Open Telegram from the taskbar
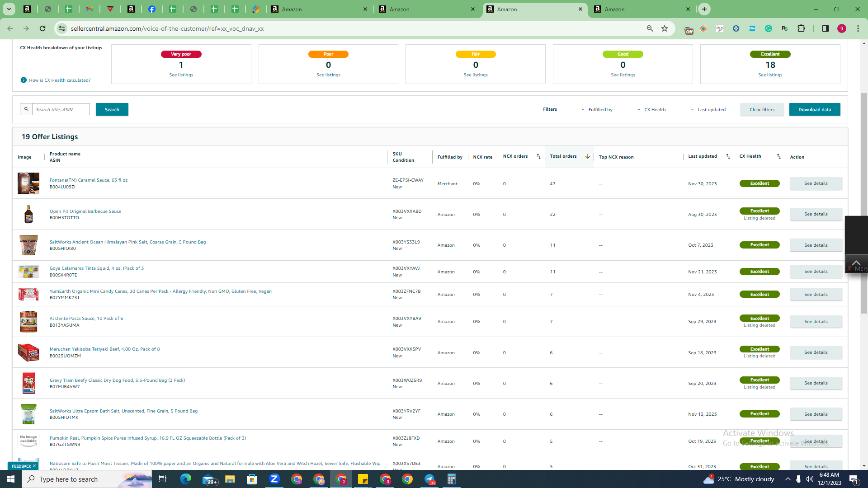The height and width of the screenshot is (488, 868). pyautogui.click(x=429, y=479)
